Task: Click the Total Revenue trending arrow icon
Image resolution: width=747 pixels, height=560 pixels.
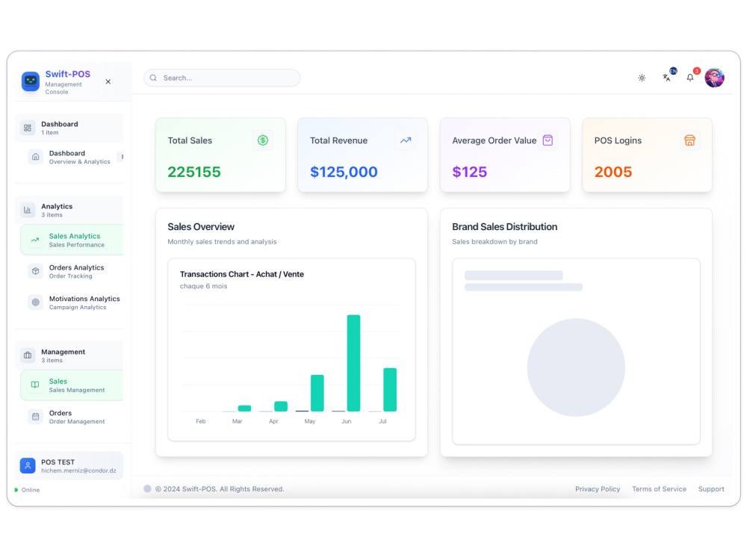Action: click(x=406, y=140)
